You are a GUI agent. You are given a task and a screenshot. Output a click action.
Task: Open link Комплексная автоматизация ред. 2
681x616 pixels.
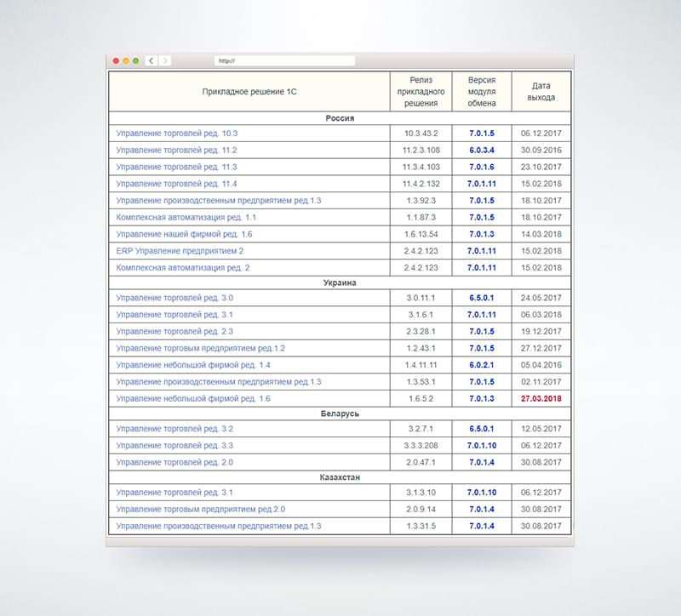183,268
